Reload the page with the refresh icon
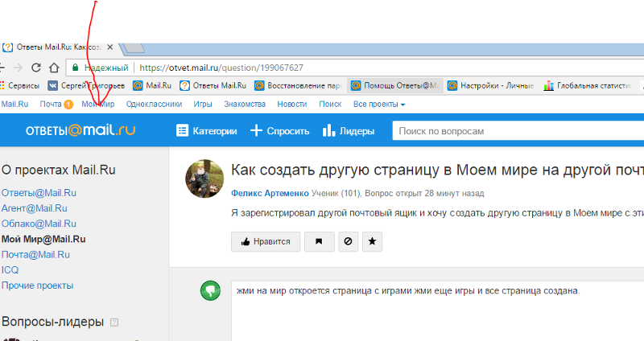This screenshot has height=341, width=644. point(36,68)
